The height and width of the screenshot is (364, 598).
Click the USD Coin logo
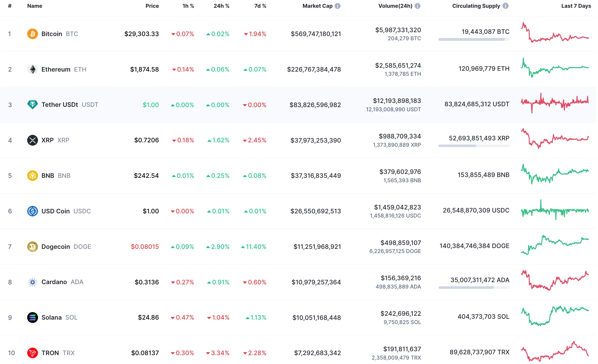click(32, 211)
